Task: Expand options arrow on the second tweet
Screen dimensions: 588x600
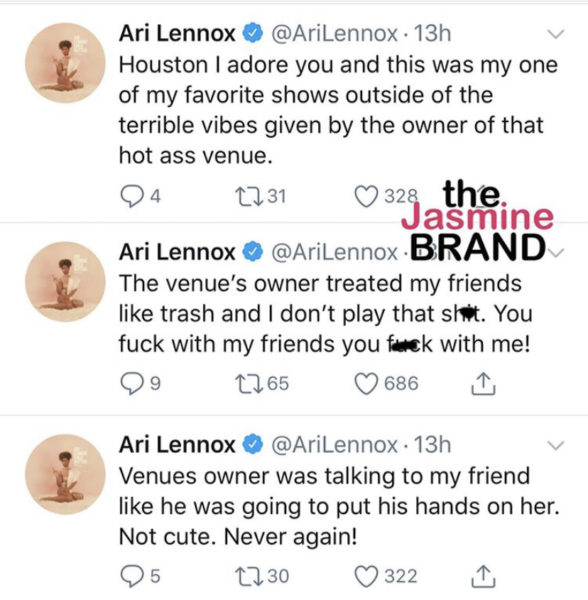Action: coord(555,253)
